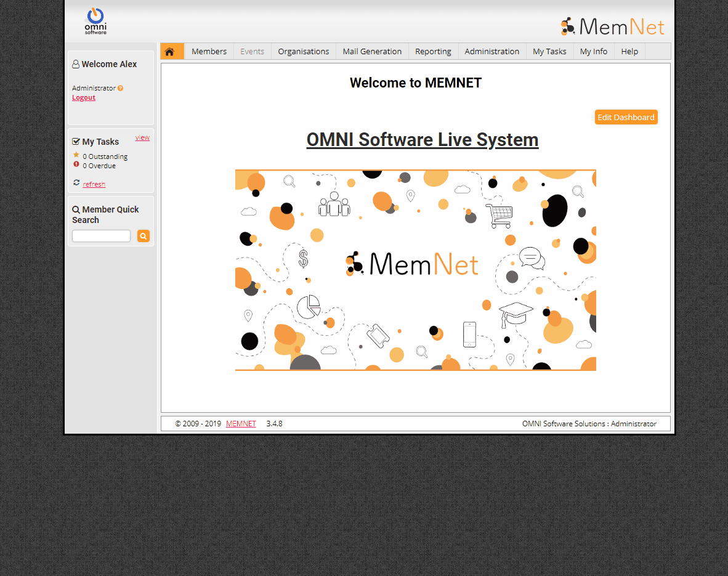
Task: Click the view link in My Tasks
Action: 142,137
